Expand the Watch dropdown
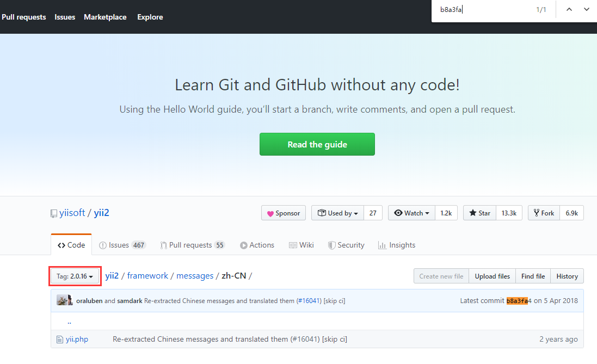The height and width of the screenshot is (364, 597). [411, 213]
